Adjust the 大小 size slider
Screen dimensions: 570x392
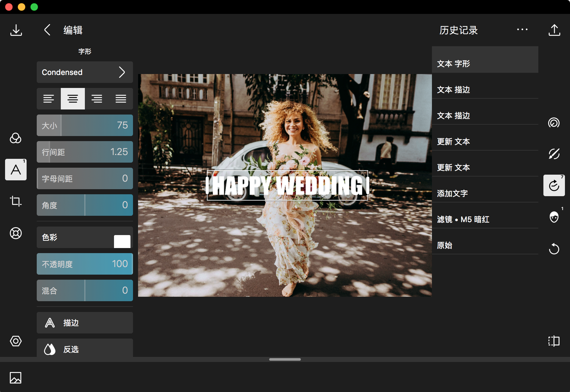tap(85, 125)
